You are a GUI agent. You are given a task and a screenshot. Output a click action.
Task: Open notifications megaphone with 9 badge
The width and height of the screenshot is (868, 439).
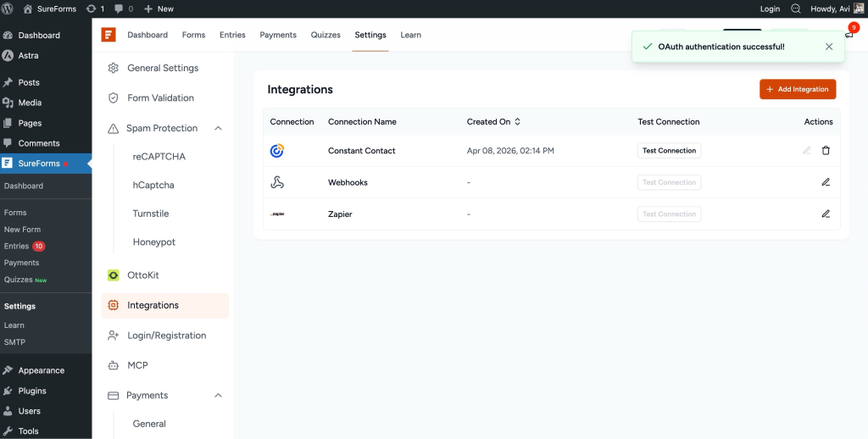coord(849,34)
